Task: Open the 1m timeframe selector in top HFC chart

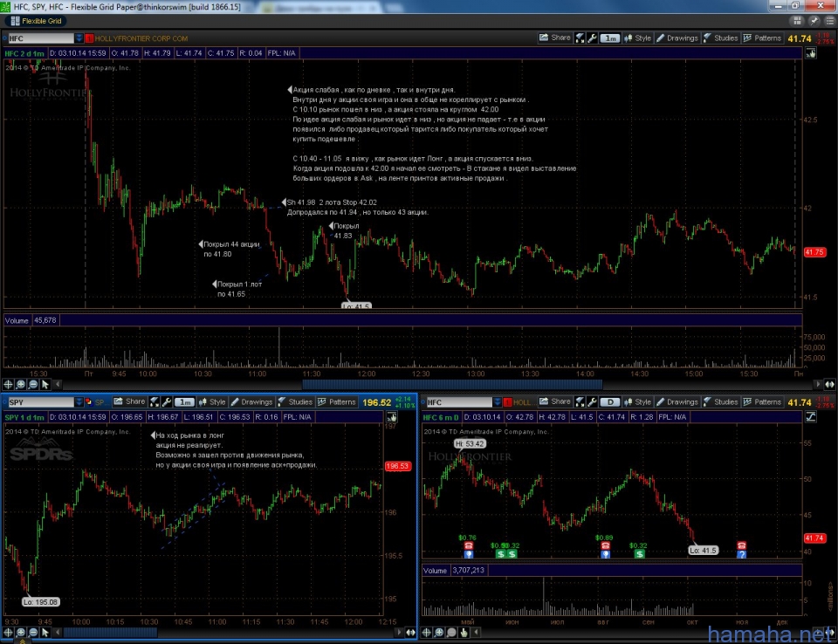Action: point(610,38)
